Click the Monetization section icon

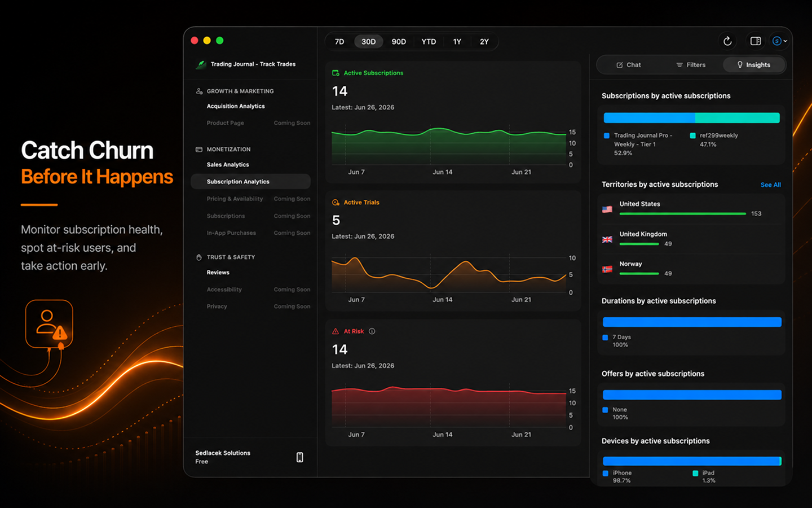(199, 150)
